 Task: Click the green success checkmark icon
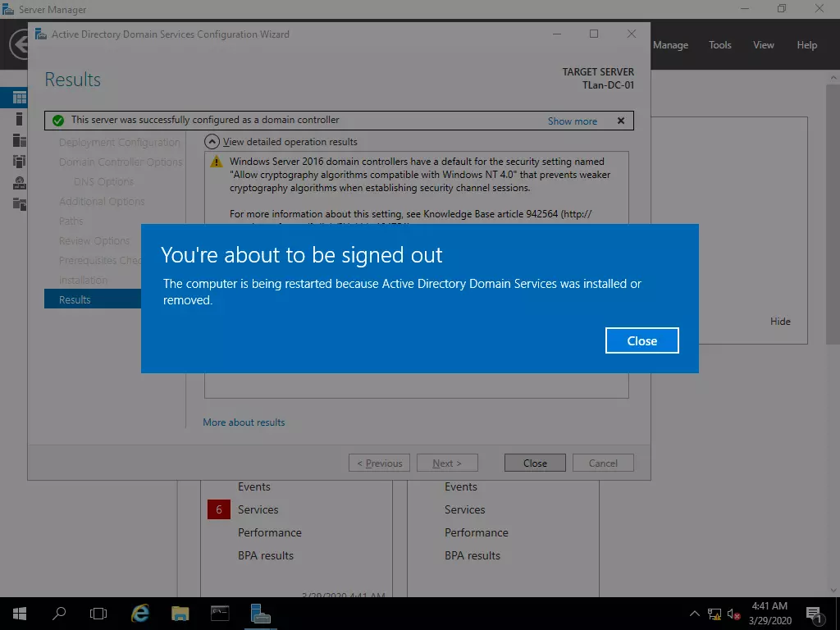(x=58, y=121)
